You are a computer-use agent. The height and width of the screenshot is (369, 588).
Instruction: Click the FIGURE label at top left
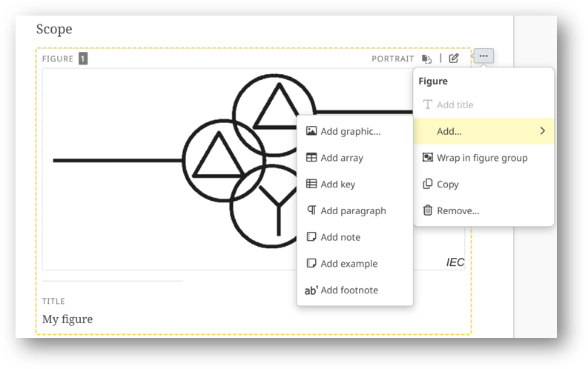pyautogui.click(x=57, y=59)
